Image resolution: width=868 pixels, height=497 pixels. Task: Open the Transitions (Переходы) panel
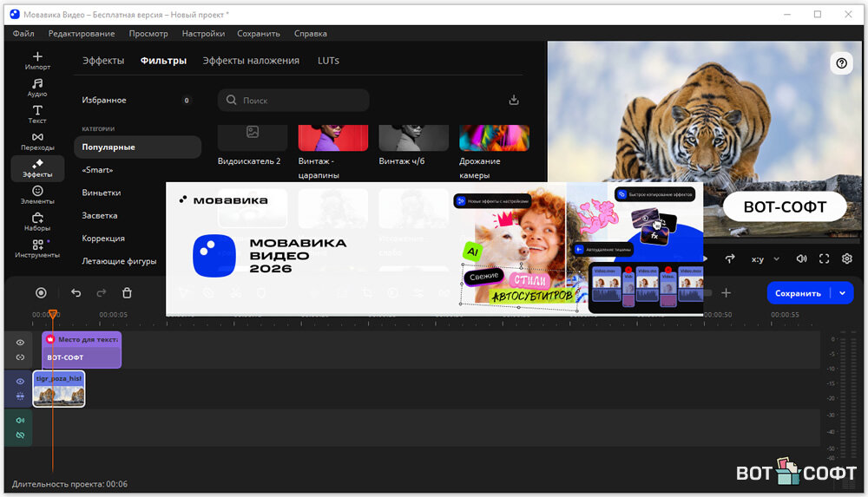click(37, 141)
